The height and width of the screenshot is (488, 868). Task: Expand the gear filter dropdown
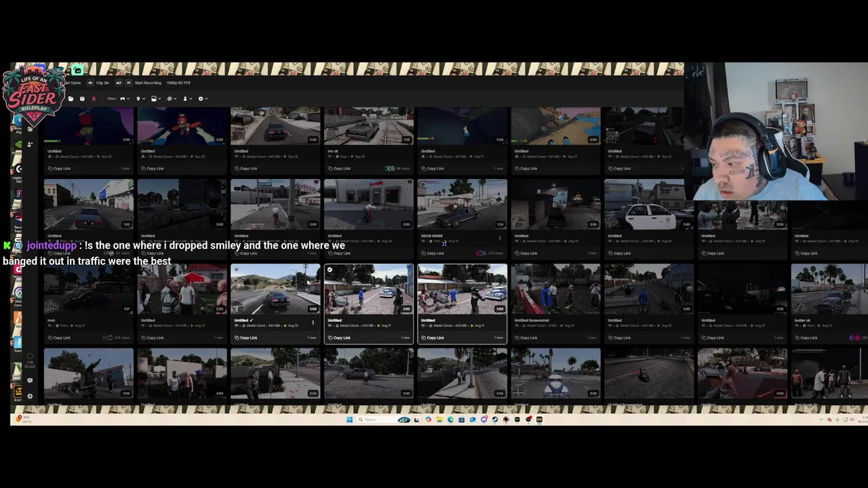(202, 99)
